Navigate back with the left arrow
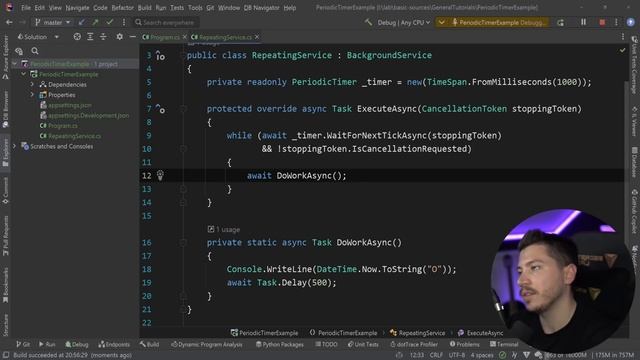 (9, 22)
